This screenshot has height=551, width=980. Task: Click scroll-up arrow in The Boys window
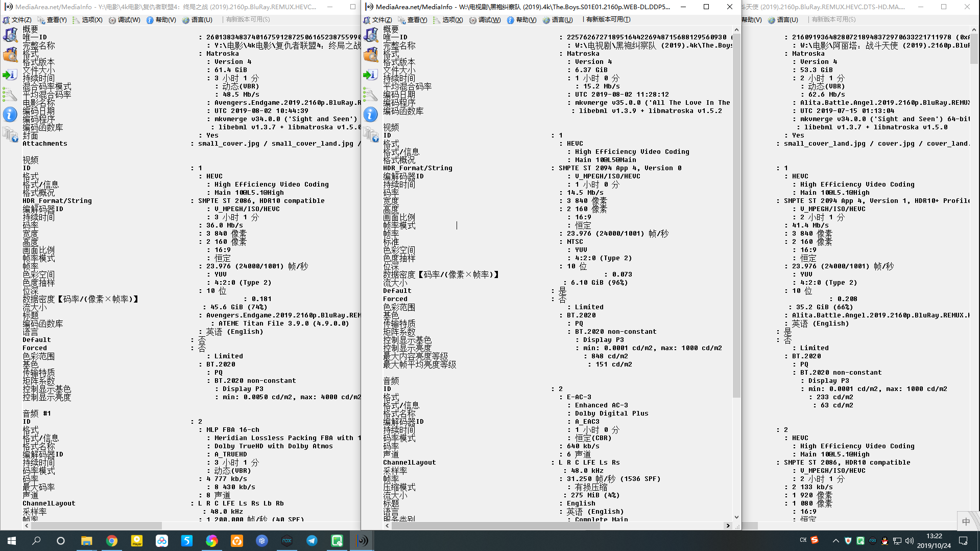(x=736, y=30)
